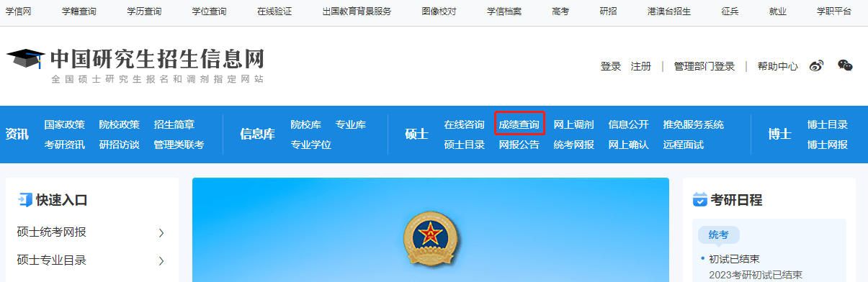The image size is (868, 282).
Task: Open 学职平台 in the top bar
Action: (833, 12)
